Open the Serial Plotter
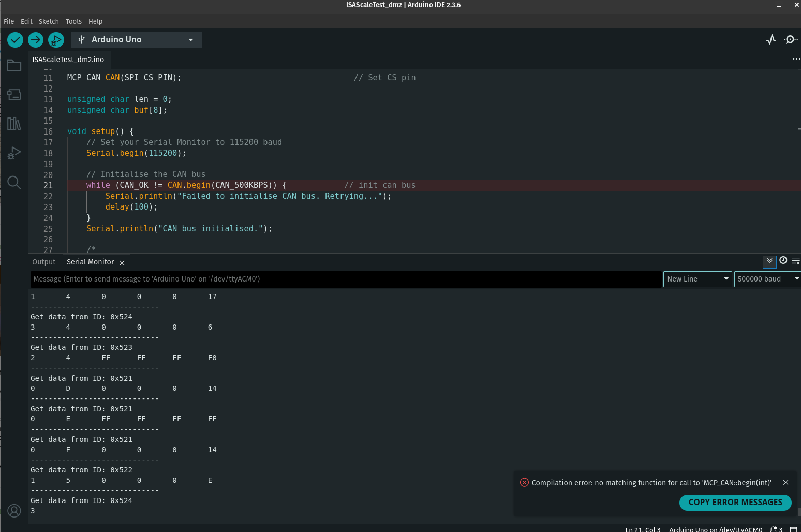 (771, 40)
